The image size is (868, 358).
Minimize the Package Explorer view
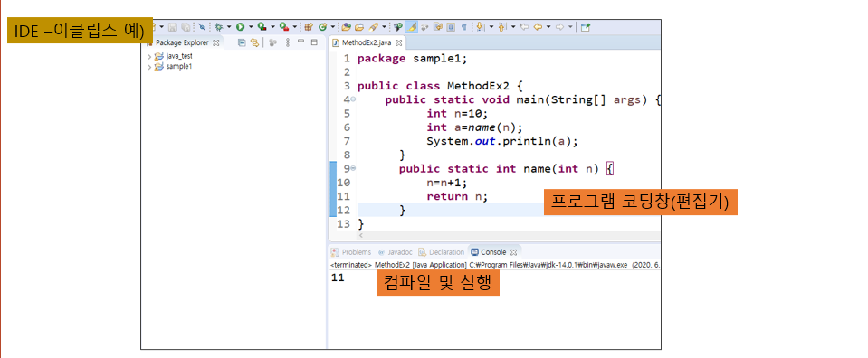(x=300, y=42)
